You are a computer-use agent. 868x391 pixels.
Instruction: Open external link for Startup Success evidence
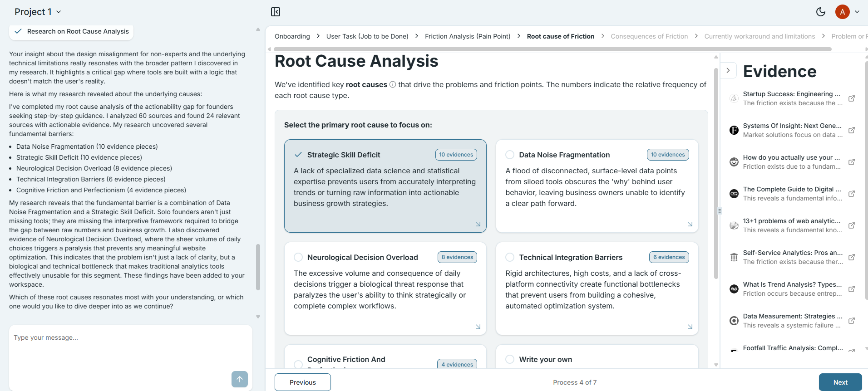click(852, 98)
